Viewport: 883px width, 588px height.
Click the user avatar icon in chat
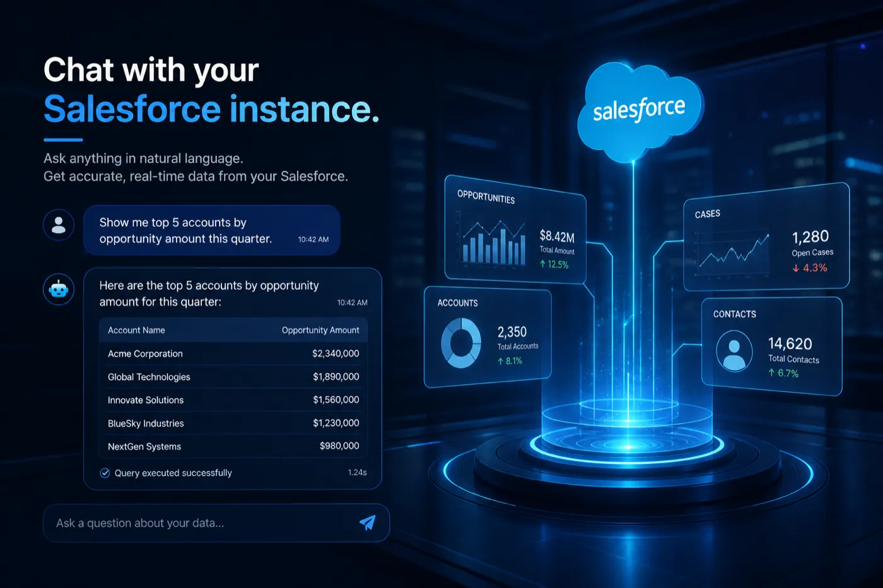tap(59, 225)
